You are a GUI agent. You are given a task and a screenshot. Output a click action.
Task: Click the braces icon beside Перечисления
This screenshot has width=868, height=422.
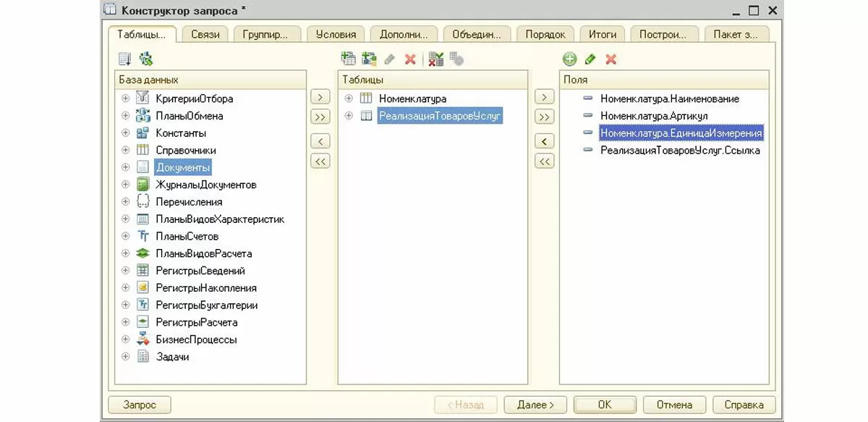(142, 202)
